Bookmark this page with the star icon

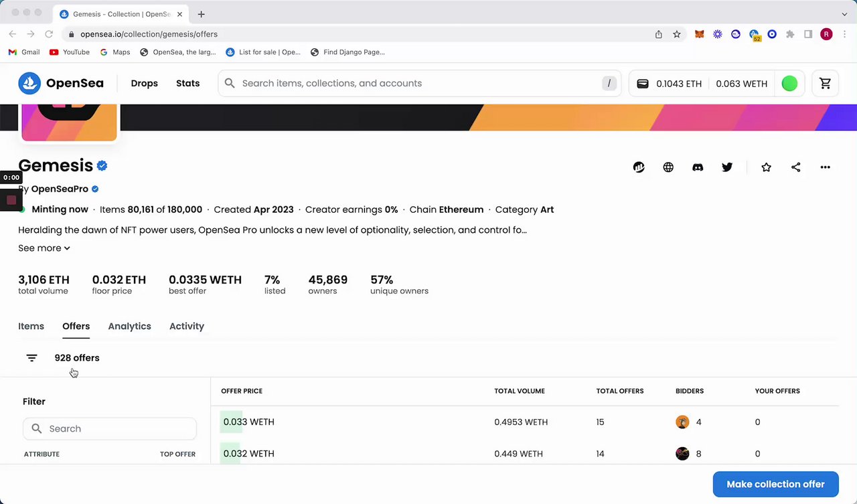[677, 34]
